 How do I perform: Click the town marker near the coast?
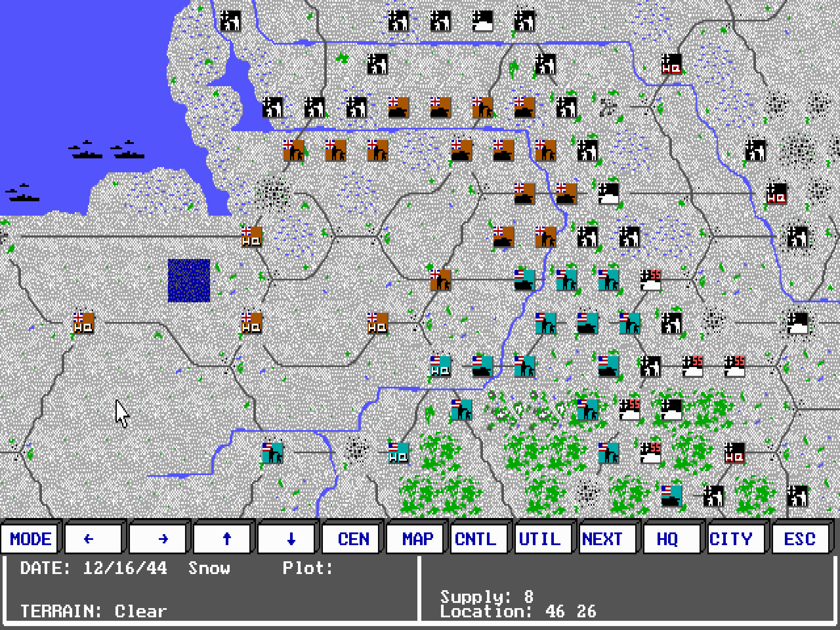[273, 194]
